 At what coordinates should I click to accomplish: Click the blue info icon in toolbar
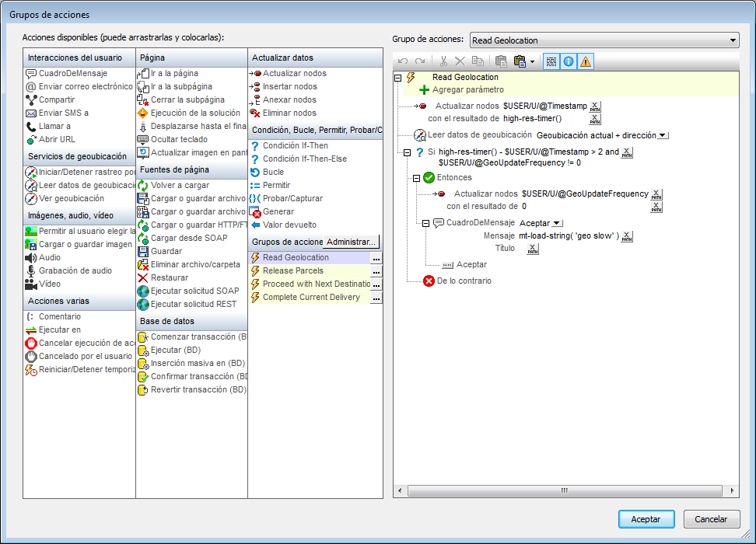(569, 61)
